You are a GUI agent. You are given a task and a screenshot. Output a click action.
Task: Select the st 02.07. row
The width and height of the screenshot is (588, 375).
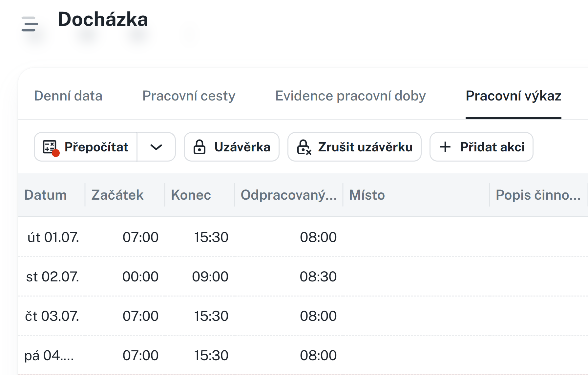[x=52, y=276]
